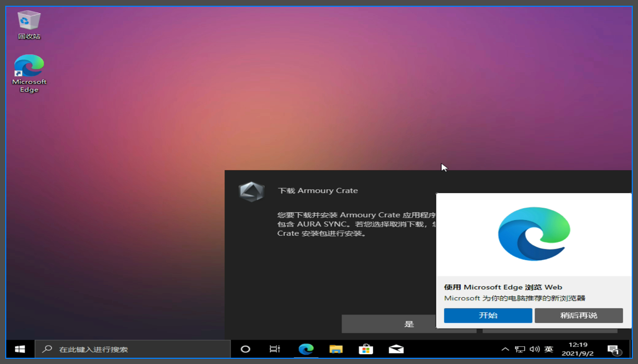Open the Windows Start menu
The width and height of the screenshot is (638, 364).
pos(20,349)
